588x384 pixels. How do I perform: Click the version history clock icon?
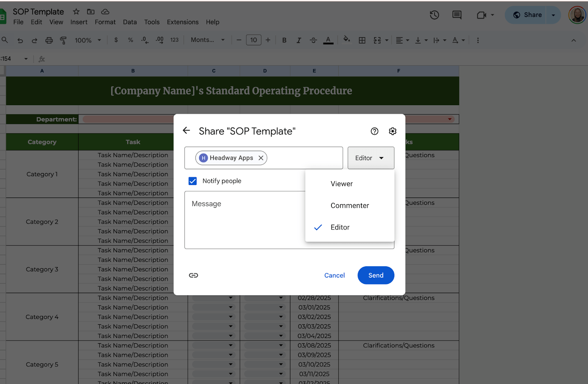[x=434, y=15]
